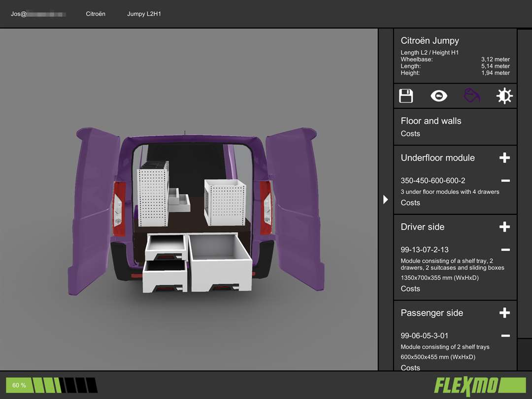Remove passenger side module 99-06-05-3-01
532x399 pixels.
point(505,335)
